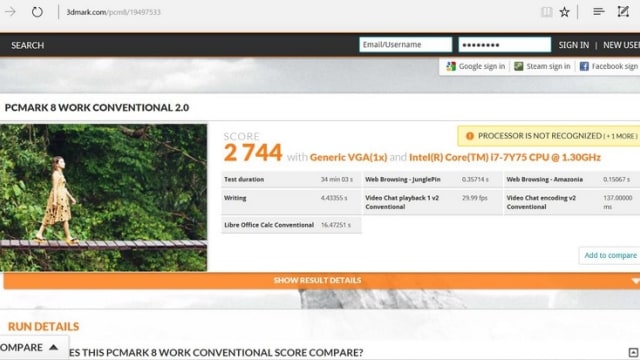Image resolution: width=640 pixels, height=360 pixels.
Task: Click the NEW USER link
Action: (621, 45)
